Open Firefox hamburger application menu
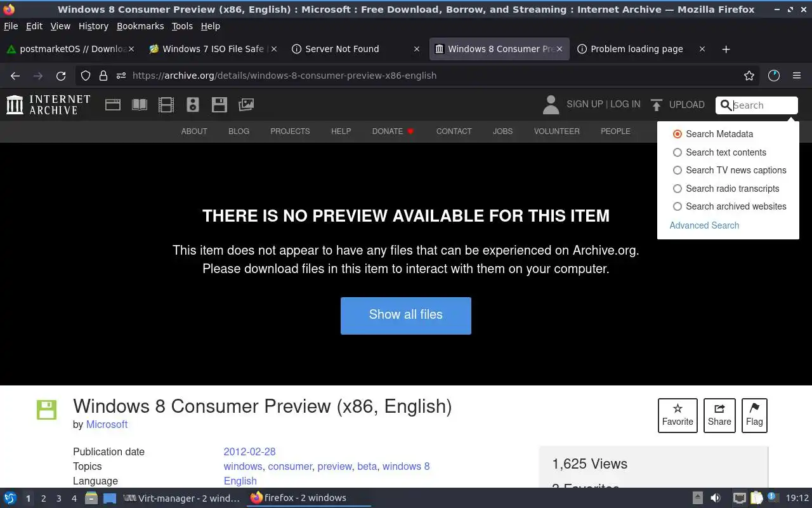Screen dimensions: 812x508 click(797, 76)
